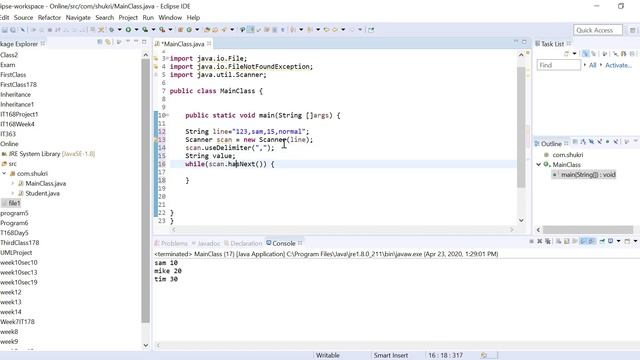Open the Navigate menu
The height and width of the screenshot is (360, 640).
(78, 18)
